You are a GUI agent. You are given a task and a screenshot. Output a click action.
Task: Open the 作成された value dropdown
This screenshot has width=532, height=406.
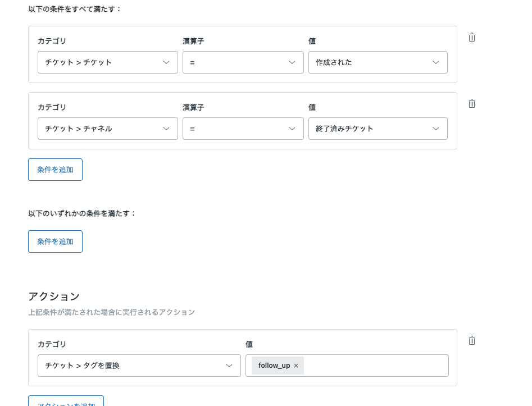[378, 62]
